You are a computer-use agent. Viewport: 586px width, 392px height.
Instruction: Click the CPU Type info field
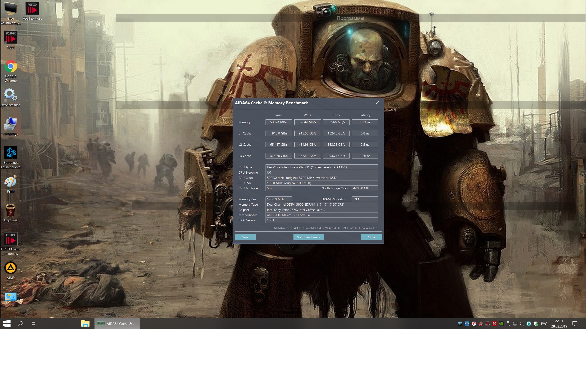[321, 167]
